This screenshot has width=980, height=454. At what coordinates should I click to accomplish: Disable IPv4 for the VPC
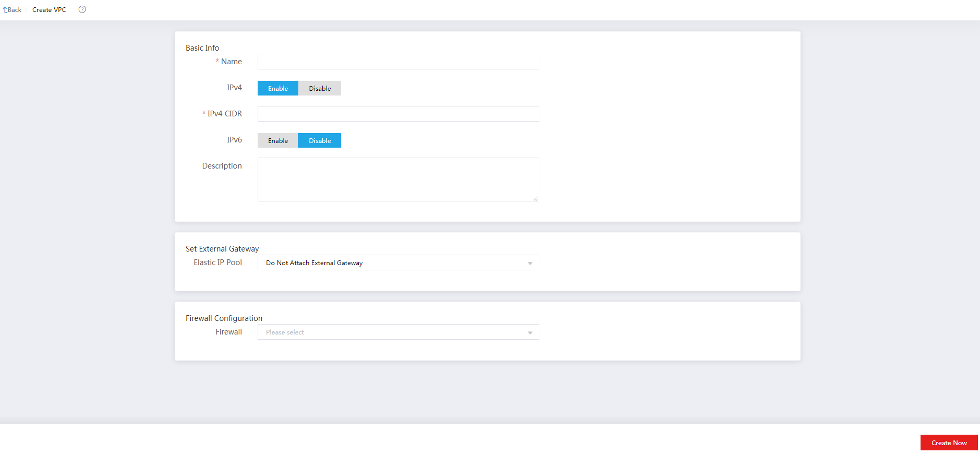[x=319, y=88]
